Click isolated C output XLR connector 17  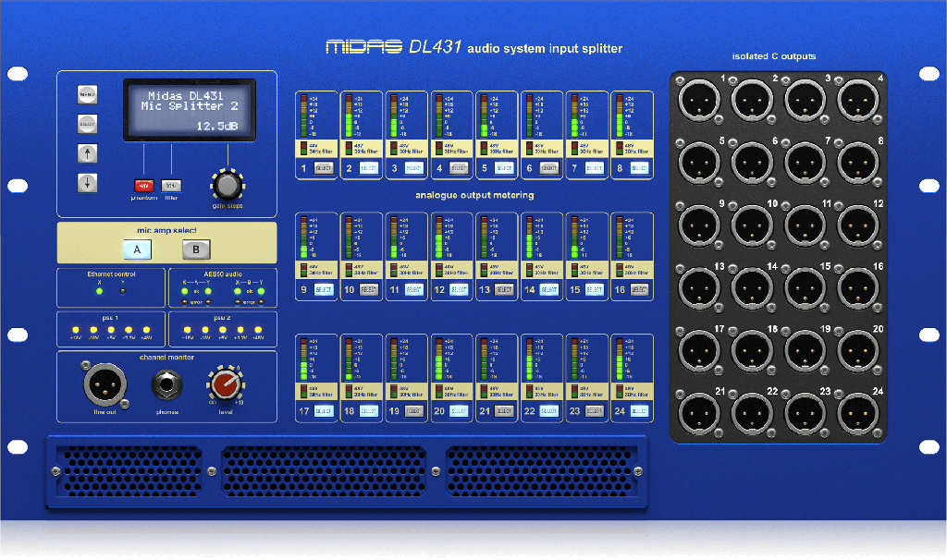pyautogui.click(x=699, y=350)
